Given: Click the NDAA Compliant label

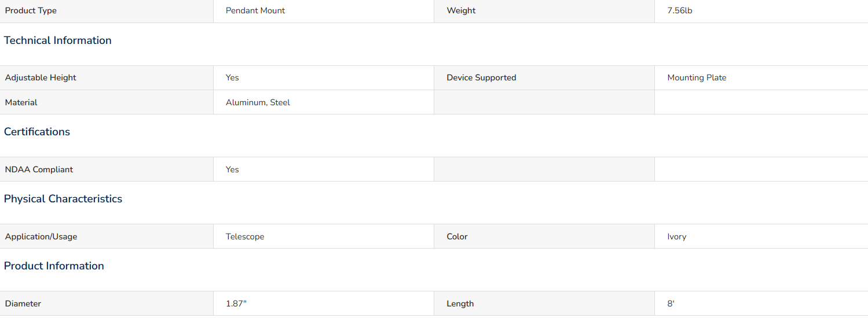Looking at the screenshot, I should 39,169.
